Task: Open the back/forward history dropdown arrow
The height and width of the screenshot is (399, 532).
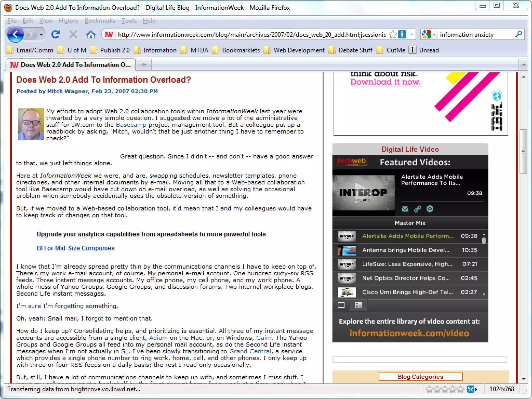Action: pos(41,34)
